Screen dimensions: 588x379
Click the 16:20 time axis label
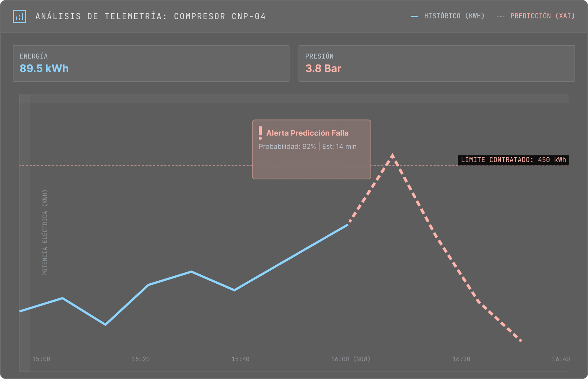point(461,359)
